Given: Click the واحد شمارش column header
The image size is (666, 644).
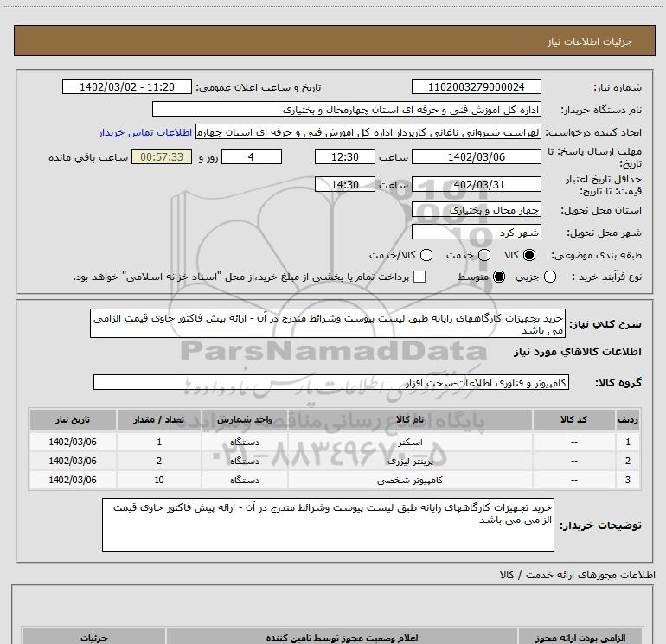Looking at the screenshot, I should tap(245, 419).
